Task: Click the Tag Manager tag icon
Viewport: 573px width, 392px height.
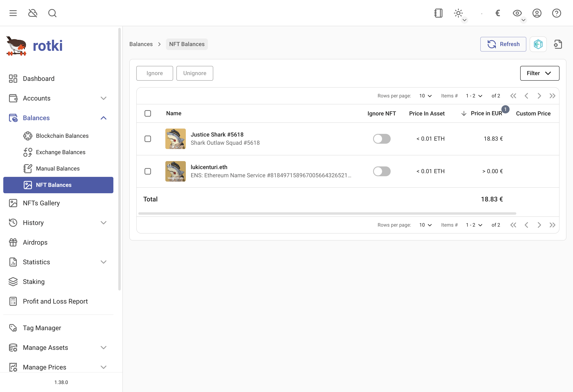Action: [x=13, y=328]
